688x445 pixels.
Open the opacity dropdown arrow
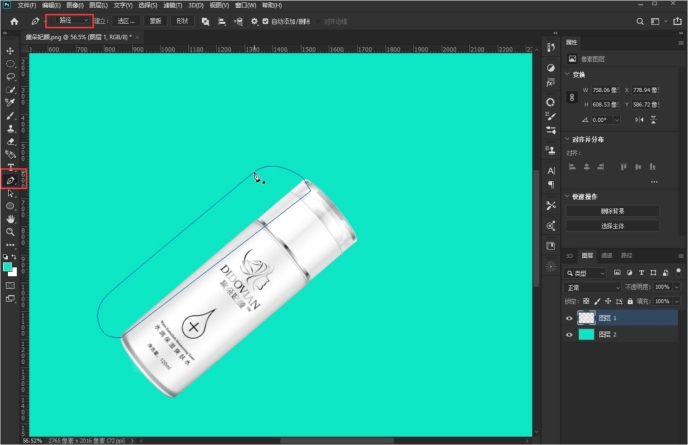[x=677, y=287]
